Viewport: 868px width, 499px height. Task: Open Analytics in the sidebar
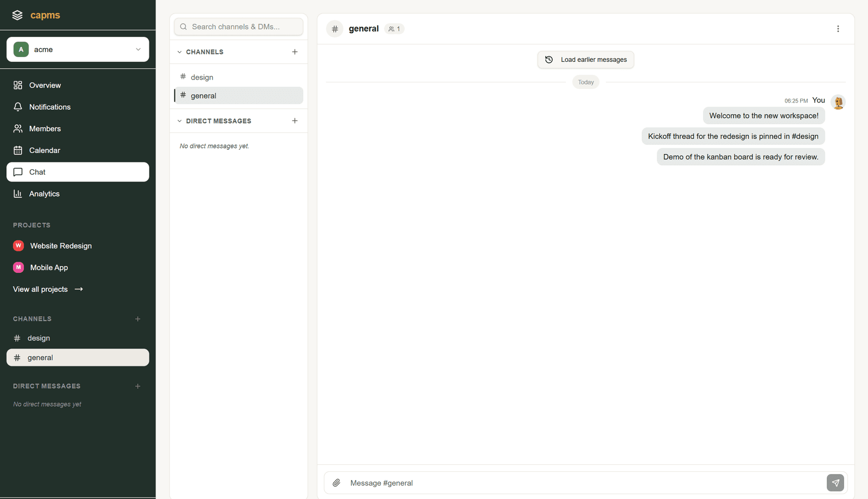pos(78,194)
